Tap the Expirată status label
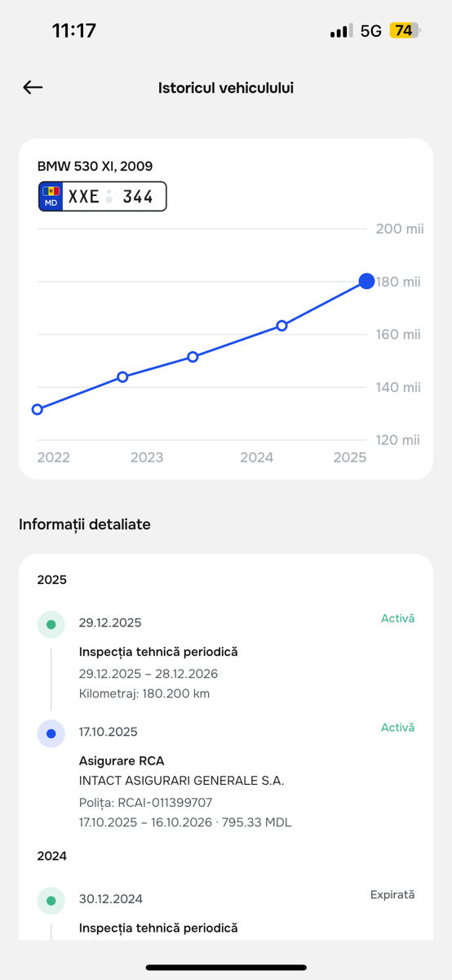This screenshot has width=452, height=980. [x=392, y=894]
